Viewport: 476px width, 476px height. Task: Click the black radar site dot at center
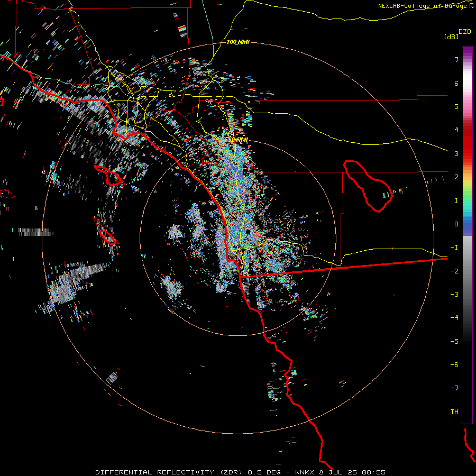(x=248, y=232)
